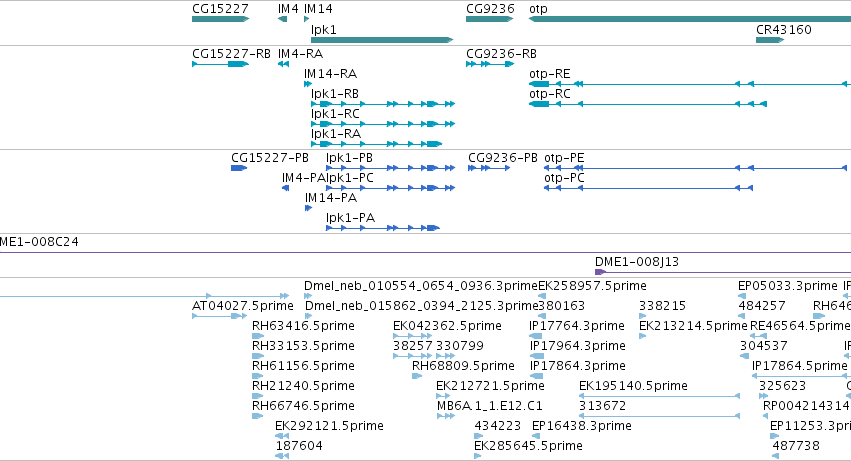
Task: Click the AT04027.5prime EST label
Action: click(243, 306)
